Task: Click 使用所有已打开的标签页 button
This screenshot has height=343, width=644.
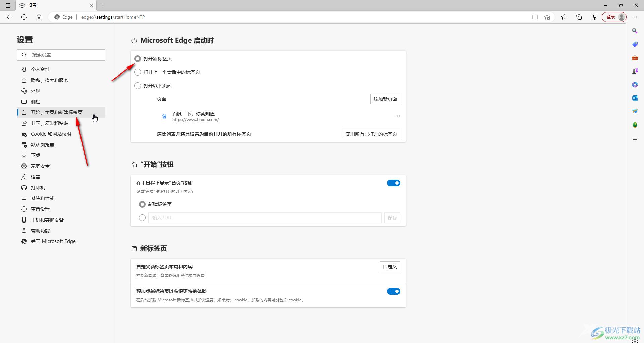Action: (371, 134)
